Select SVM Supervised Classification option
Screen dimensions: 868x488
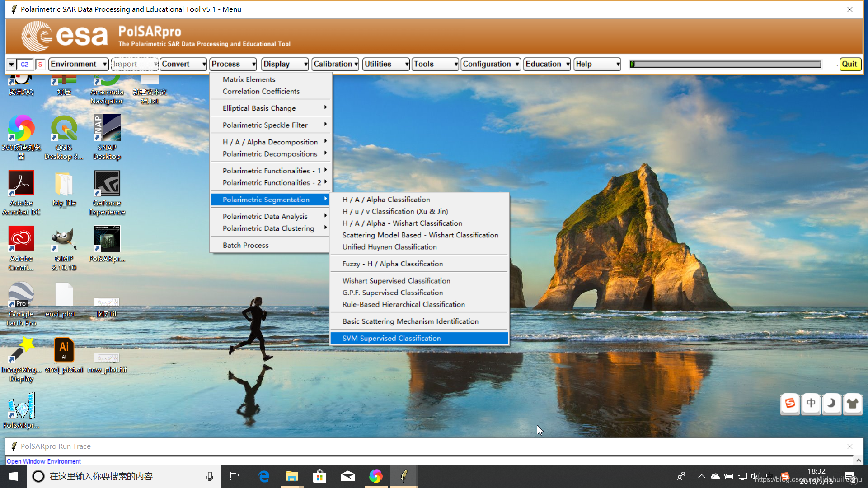pyautogui.click(x=392, y=338)
